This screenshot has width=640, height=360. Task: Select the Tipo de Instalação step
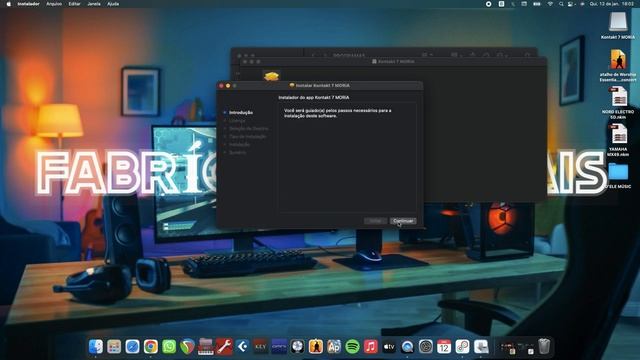(x=248, y=136)
